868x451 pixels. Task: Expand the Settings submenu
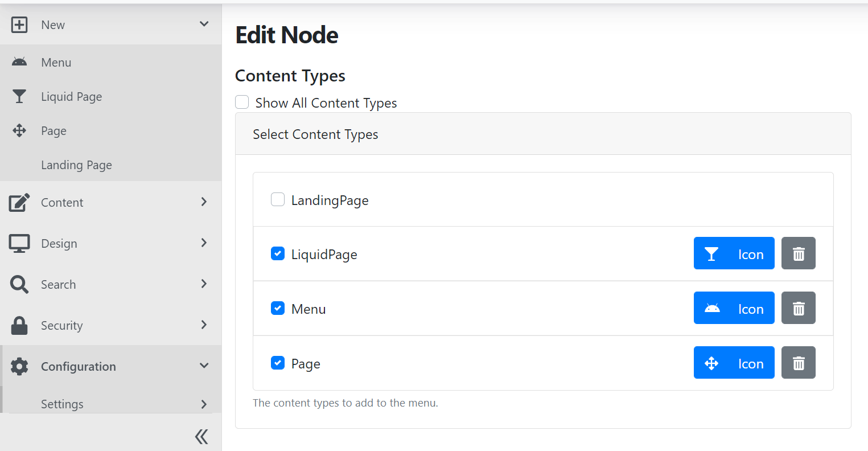point(203,404)
